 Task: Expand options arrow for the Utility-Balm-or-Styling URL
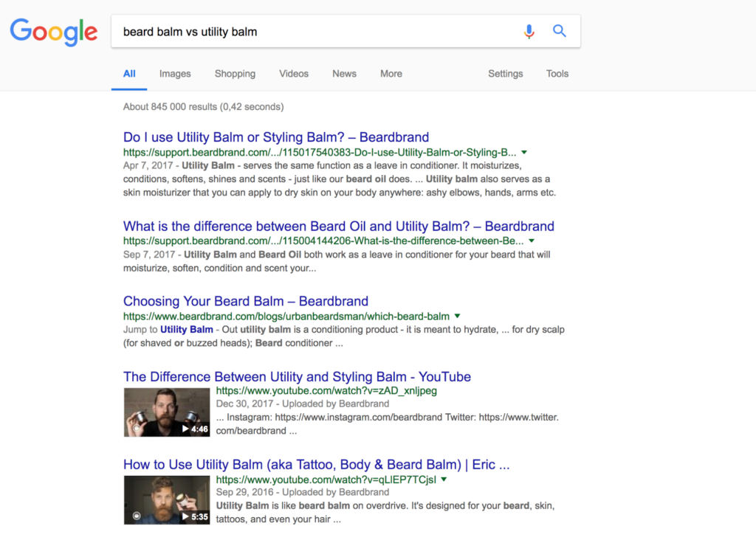[x=524, y=152]
